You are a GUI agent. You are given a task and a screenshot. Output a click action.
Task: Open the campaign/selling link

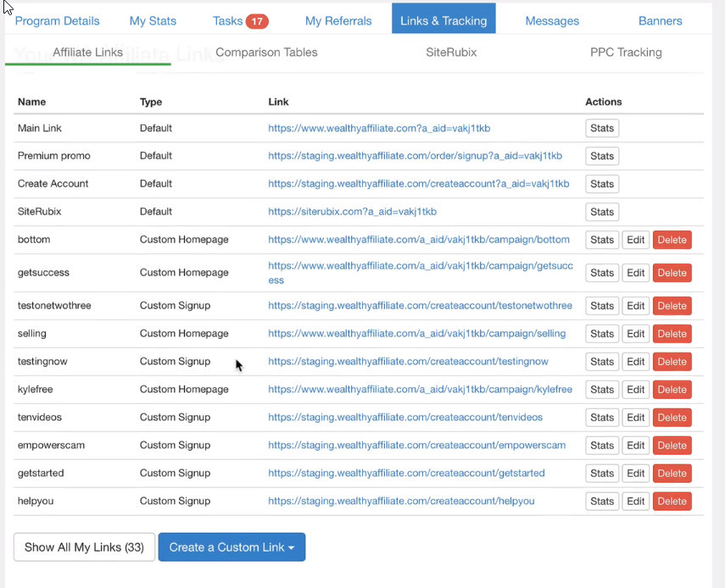[417, 333]
